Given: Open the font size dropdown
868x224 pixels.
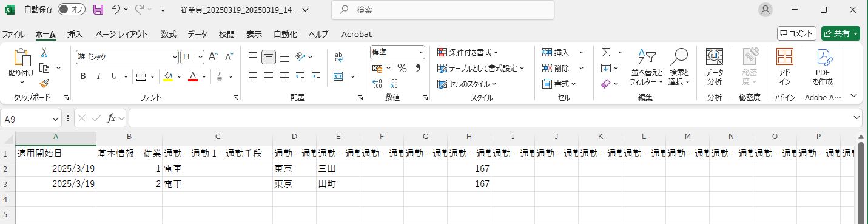Looking at the screenshot, I should [201, 56].
